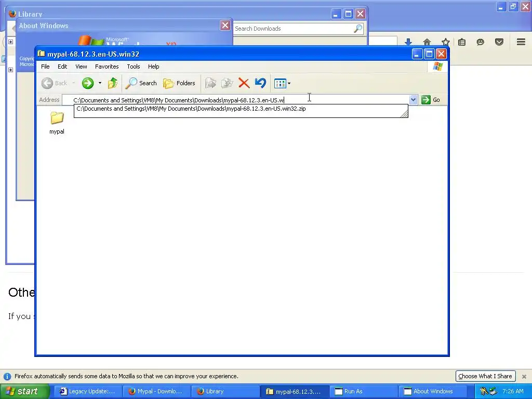Select the win32.zip autocomplete suggestion
This screenshot has width=532, height=399.
coord(241,109)
